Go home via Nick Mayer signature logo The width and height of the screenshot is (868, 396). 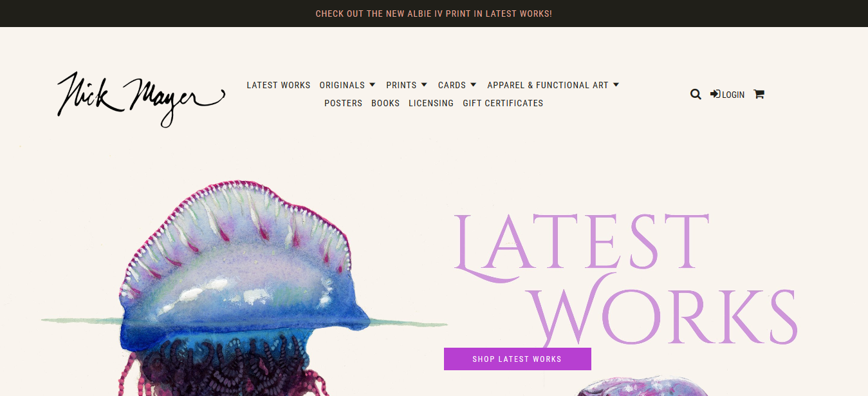[141, 99]
